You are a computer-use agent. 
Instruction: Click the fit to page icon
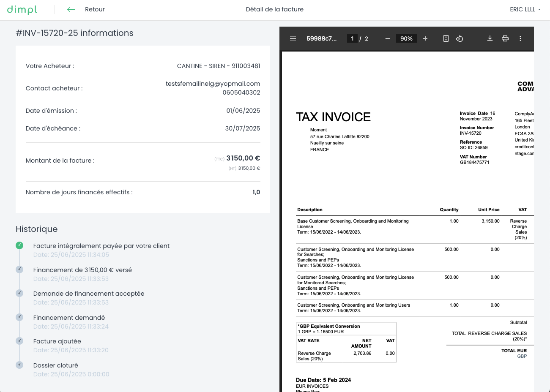446,38
